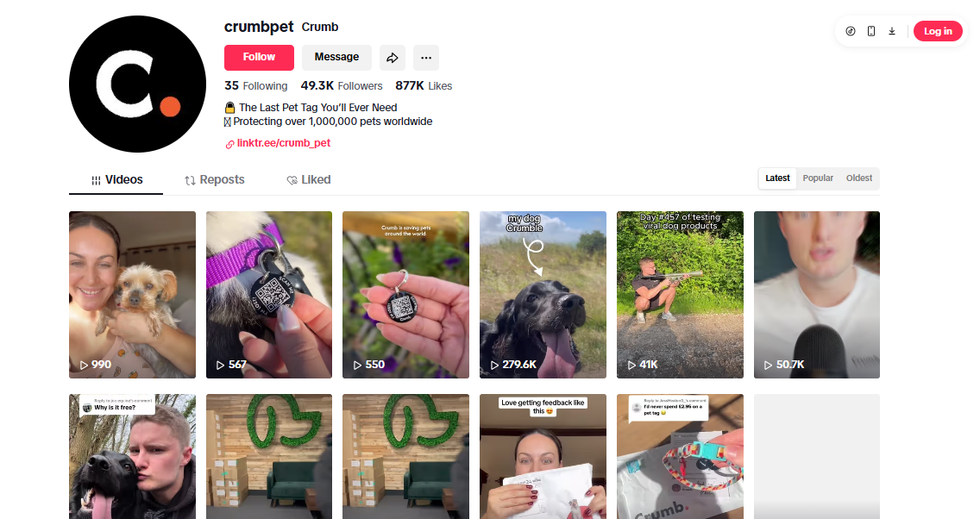Open the three-dots more options menu
The height and width of the screenshot is (519, 980).
(425, 58)
